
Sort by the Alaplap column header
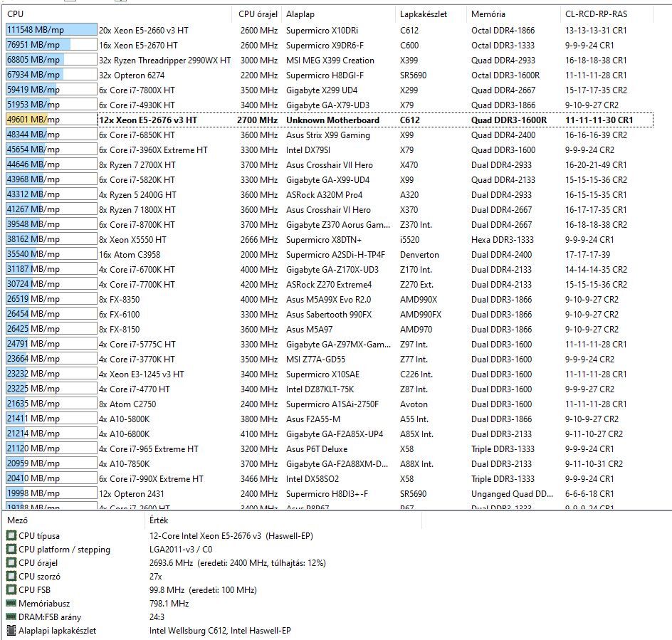point(339,14)
